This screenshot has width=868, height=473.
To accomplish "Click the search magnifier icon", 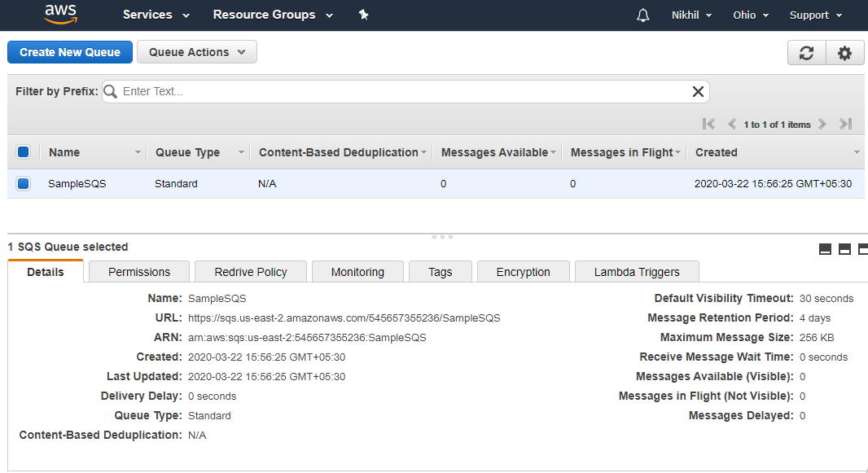I will 111,91.
